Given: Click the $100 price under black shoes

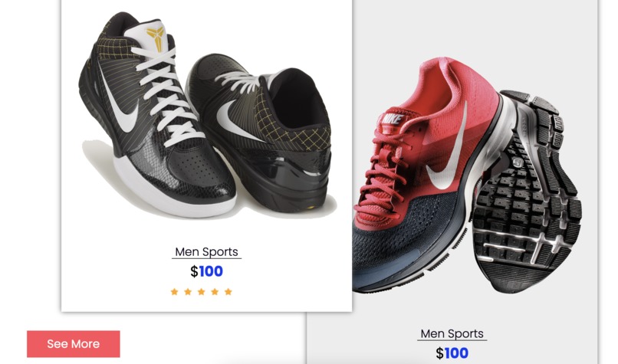Looking at the screenshot, I should pos(206,271).
